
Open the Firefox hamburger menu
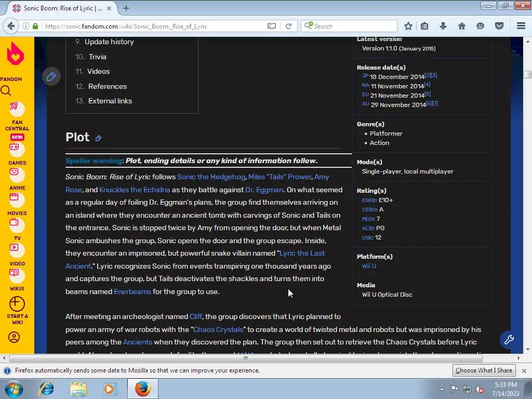coord(521,26)
